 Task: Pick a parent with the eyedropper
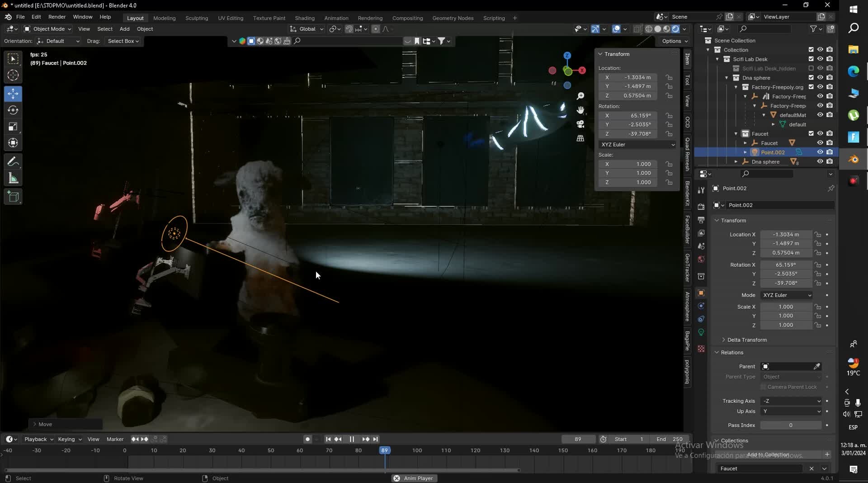point(817,366)
